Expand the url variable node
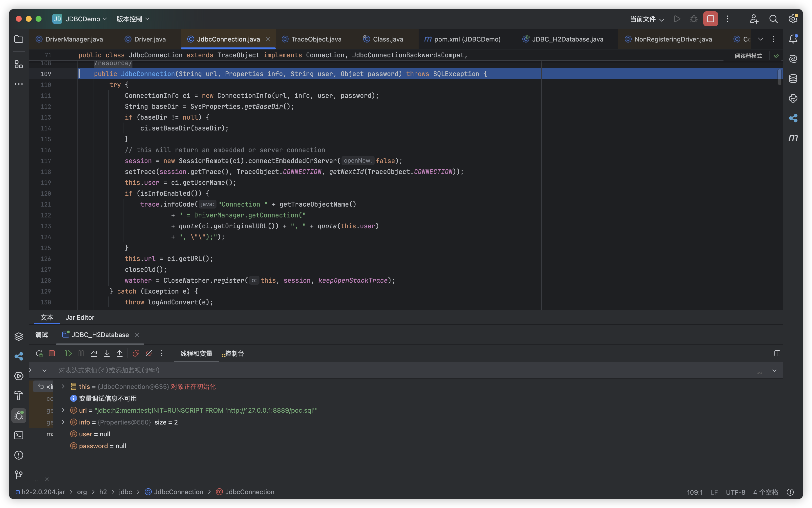Image resolution: width=812 pixels, height=508 pixels. 63,410
